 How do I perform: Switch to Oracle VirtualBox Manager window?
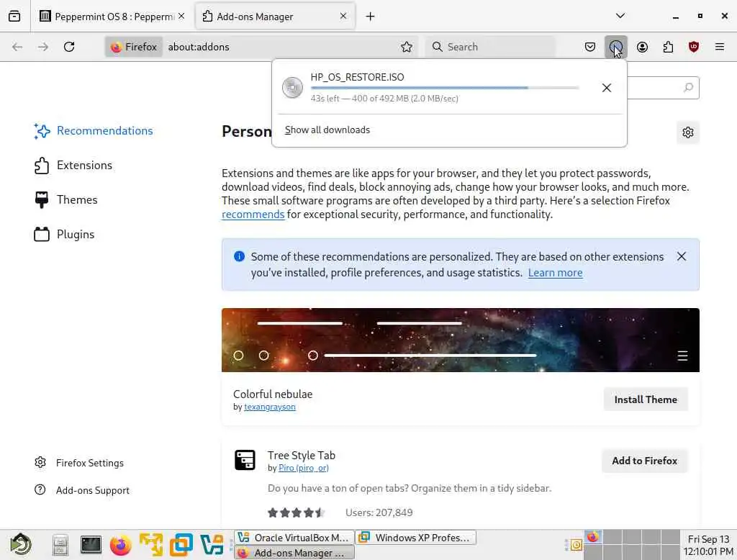[294, 538]
